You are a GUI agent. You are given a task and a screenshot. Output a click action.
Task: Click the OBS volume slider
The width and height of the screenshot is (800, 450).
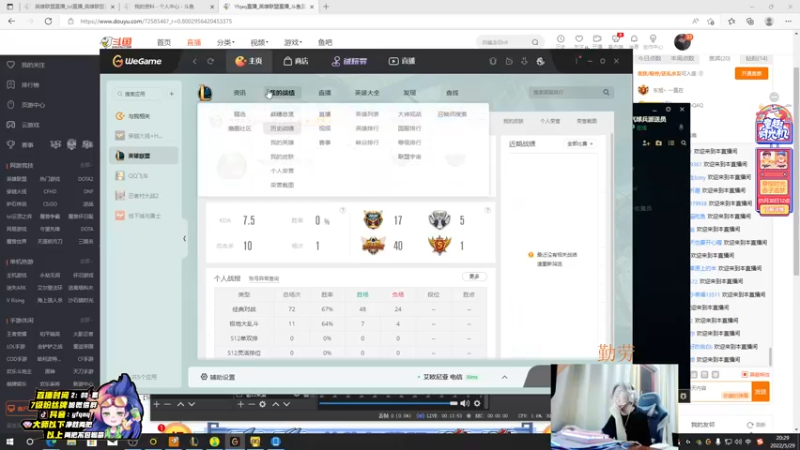coord(388,404)
